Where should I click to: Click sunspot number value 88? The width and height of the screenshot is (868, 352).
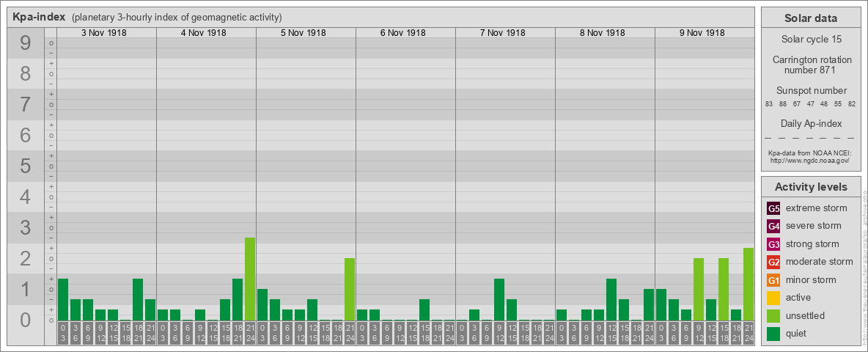click(x=782, y=105)
